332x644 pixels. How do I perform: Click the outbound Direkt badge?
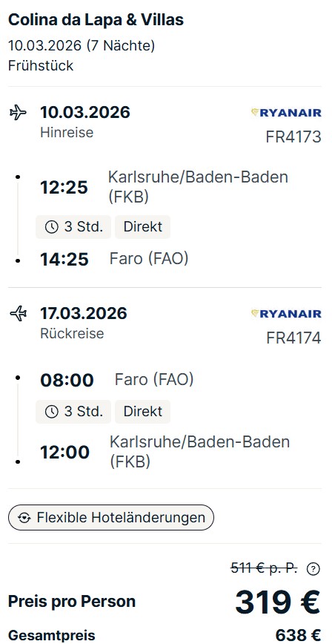coord(142,227)
